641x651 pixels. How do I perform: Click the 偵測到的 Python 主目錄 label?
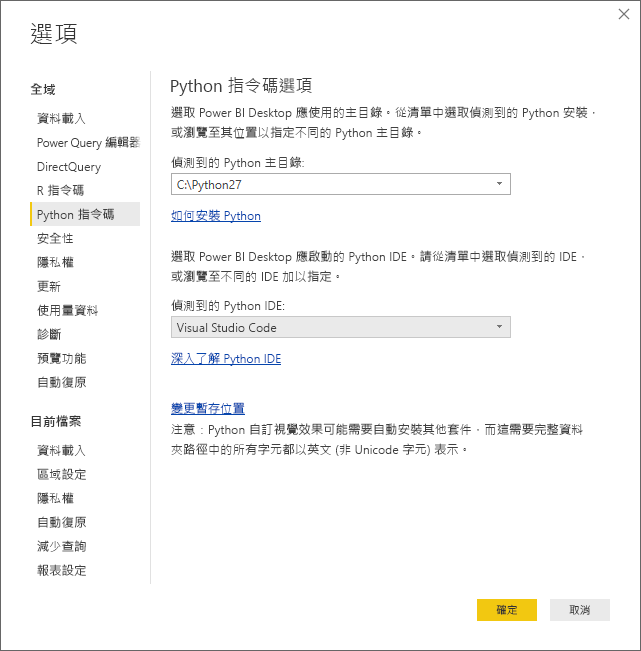coord(238,163)
